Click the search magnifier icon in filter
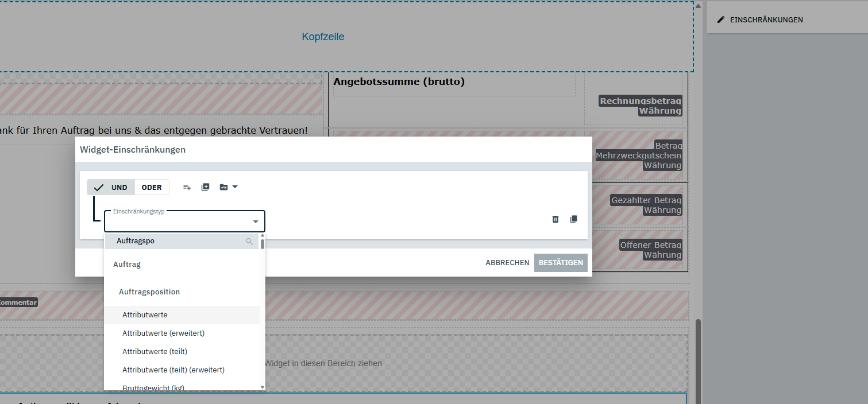The height and width of the screenshot is (404, 868). click(249, 242)
